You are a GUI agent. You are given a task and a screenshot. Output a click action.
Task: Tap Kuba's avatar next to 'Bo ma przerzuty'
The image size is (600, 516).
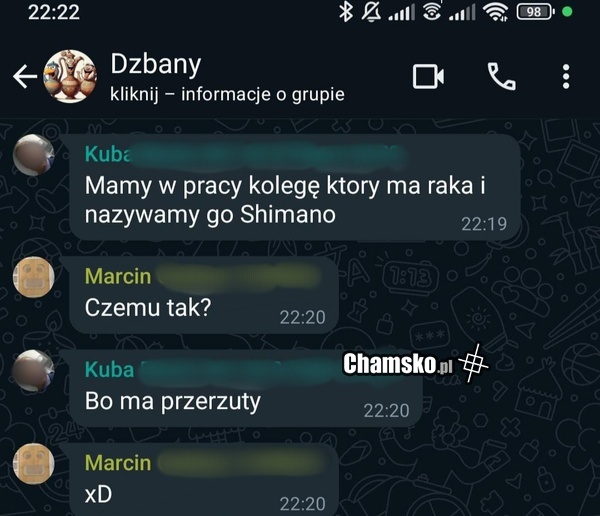click(34, 371)
